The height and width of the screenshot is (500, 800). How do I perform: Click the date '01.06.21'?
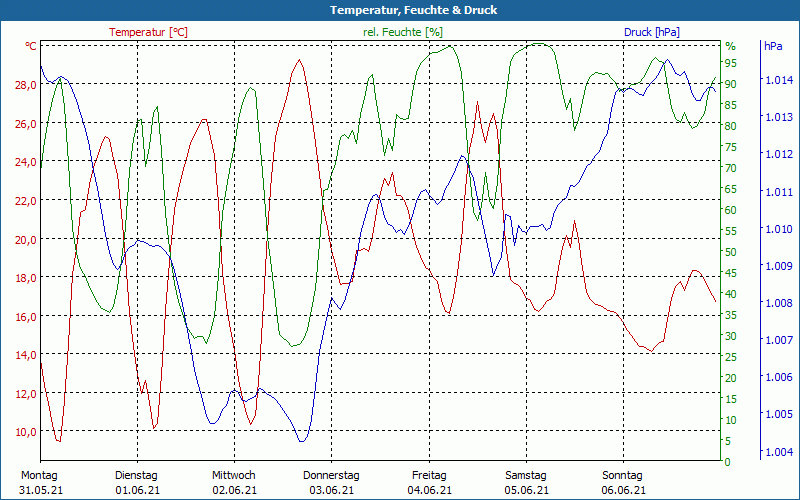point(138,490)
